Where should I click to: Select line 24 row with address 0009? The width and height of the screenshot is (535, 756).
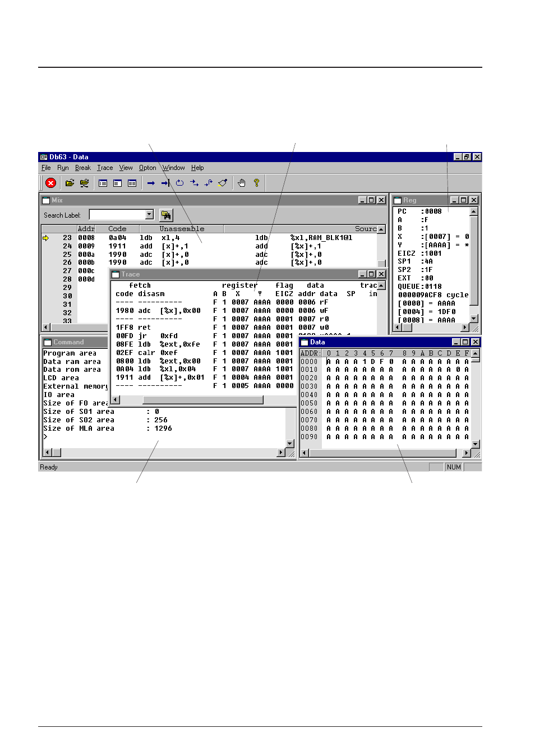[x=210, y=246]
